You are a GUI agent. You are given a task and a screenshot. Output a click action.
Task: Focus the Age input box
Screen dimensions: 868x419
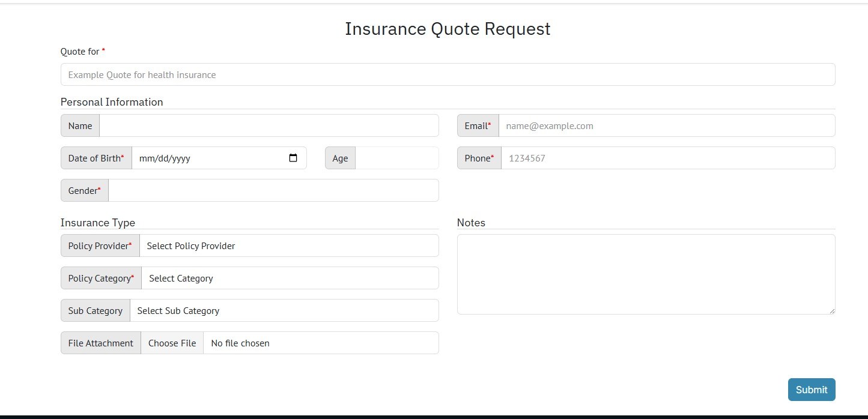point(396,158)
